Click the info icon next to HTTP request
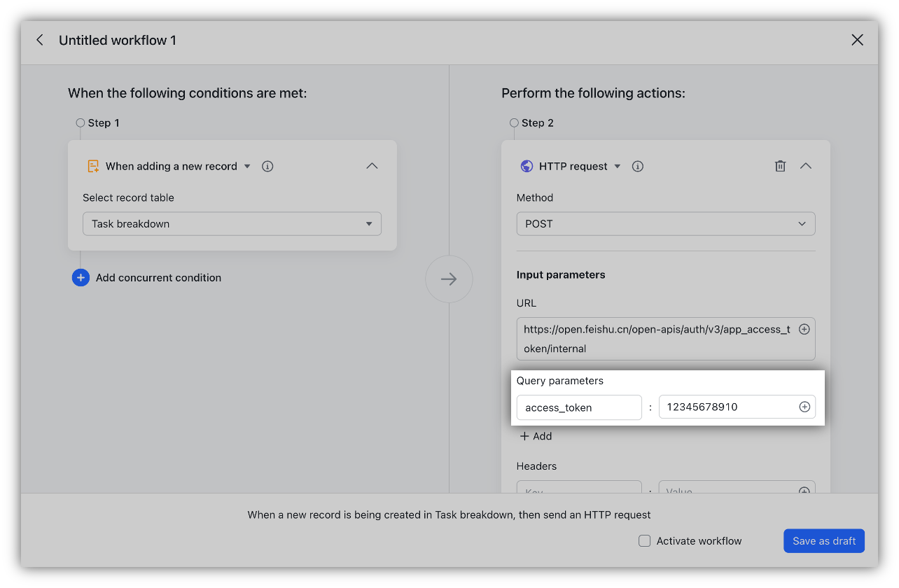 [x=637, y=166]
